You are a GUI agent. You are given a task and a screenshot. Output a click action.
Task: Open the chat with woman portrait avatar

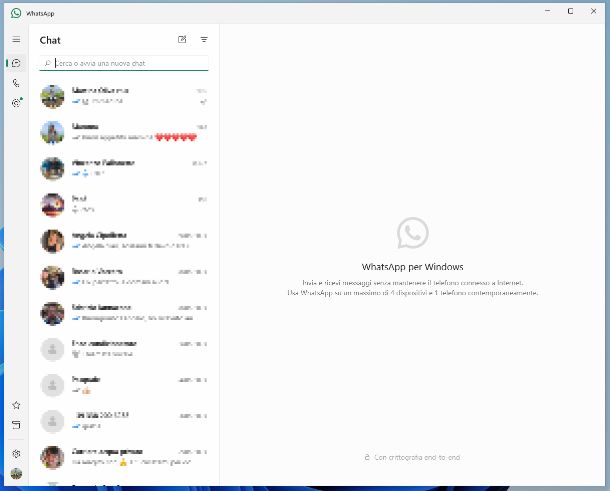point(124,240)
